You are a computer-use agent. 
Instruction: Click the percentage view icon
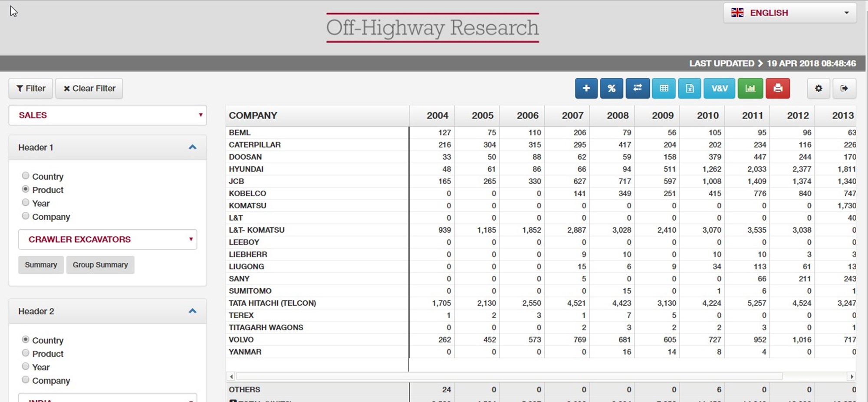coord(612,89)
